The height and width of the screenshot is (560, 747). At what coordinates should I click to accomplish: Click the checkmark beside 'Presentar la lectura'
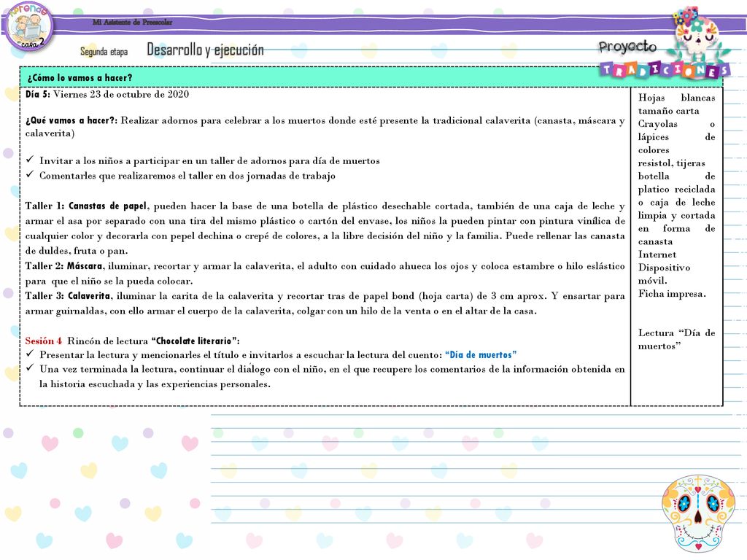coord(30,354)
